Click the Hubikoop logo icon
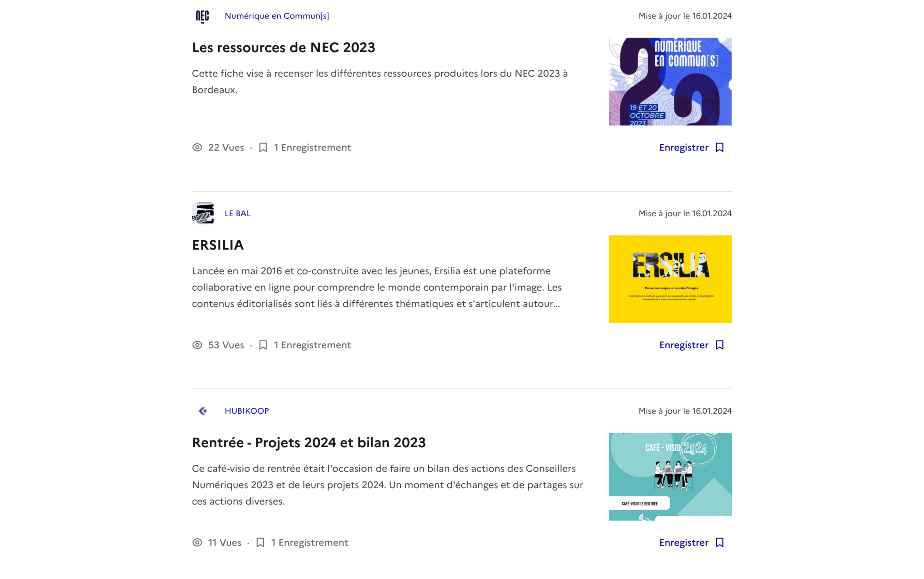This screenshot has width=924, height=579. click(x=203, y=411)
